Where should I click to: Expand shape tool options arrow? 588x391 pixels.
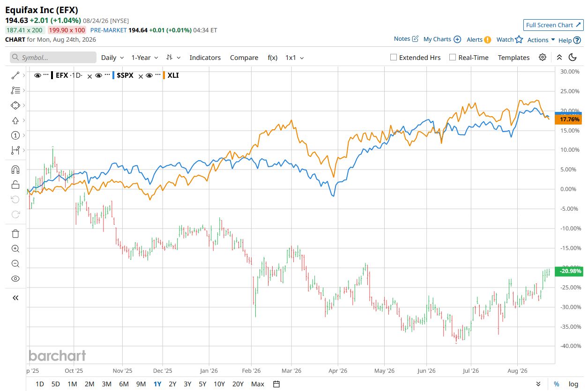24,105
